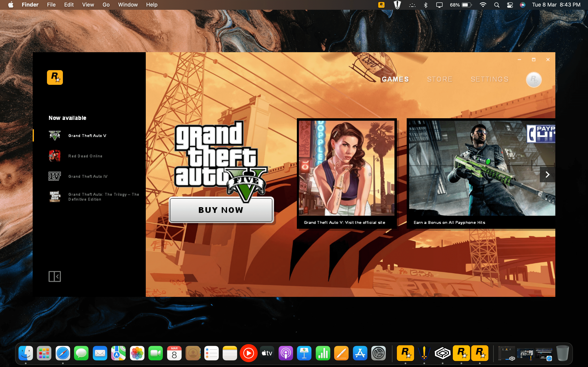The width and height of the screenshot is (588, 367).
Task: Navigate to the STORE tab
Action: [x=439, y=79]
